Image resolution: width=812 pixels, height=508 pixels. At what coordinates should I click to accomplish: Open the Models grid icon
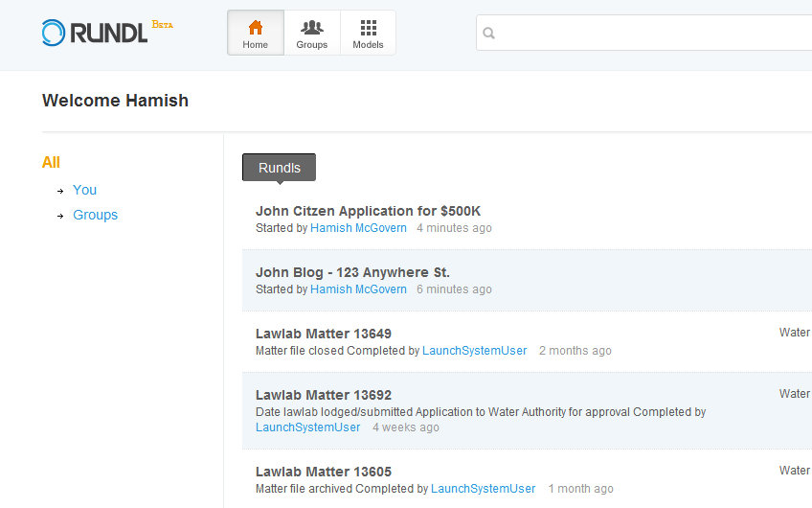coord(368,28)
